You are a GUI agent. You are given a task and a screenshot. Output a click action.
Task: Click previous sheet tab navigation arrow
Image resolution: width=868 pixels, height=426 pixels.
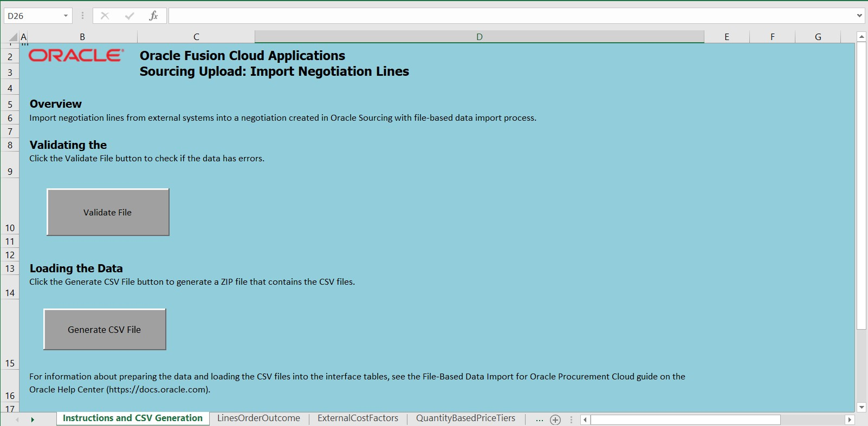[17, 420]
